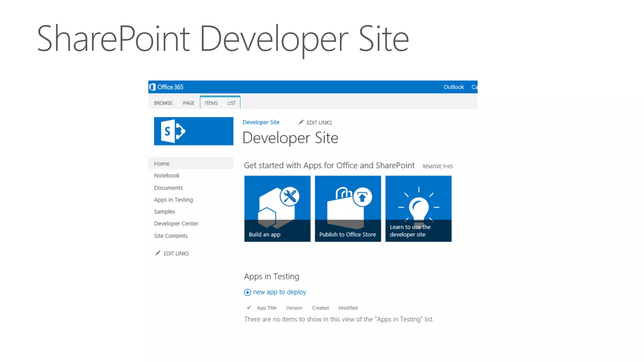Switch to the PAGE ribbon tab
644x362 pixels.
[x=188, y=103]
